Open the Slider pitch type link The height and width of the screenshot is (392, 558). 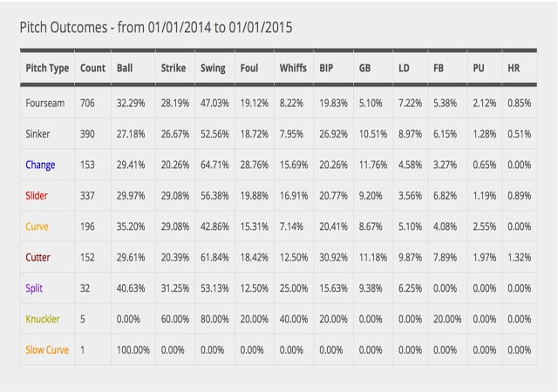coord(37,196)
